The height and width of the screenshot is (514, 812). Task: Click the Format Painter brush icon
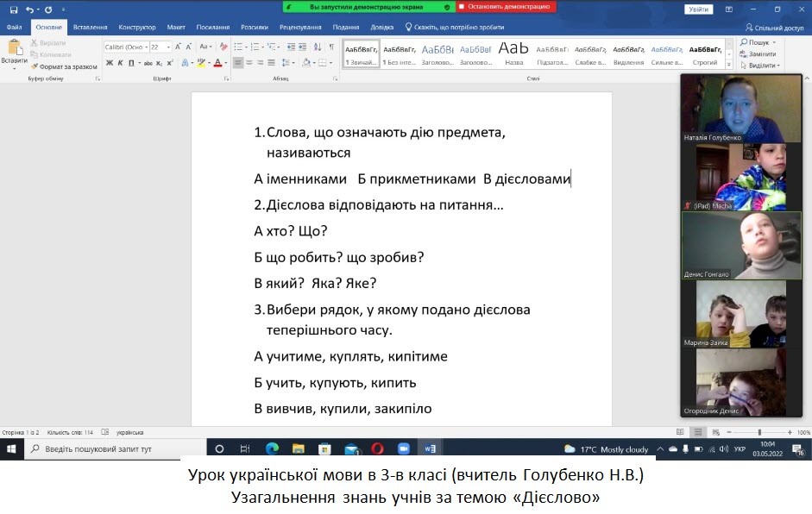(x=35, y=66)
